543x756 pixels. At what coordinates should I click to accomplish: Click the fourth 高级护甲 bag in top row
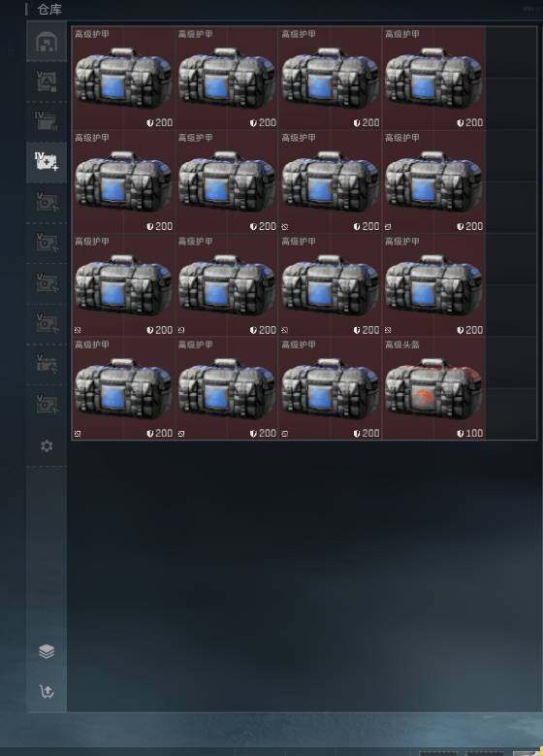[433, 78]
